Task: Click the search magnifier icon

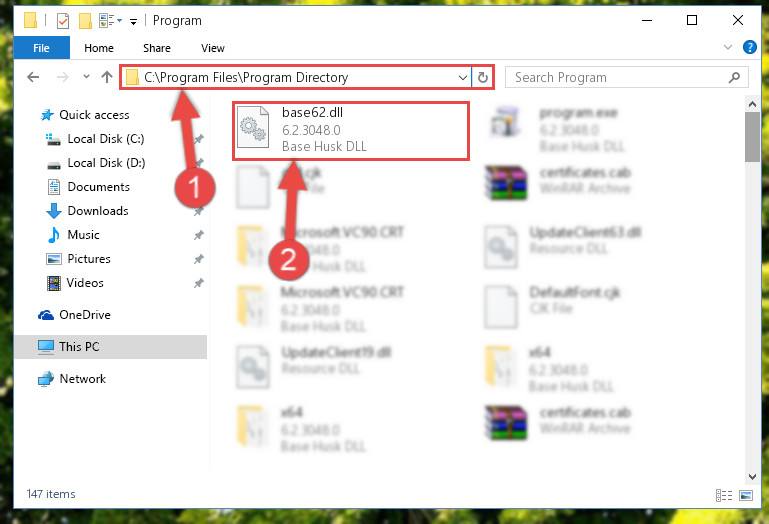Action: pyautogui.click(x=734, y=78)
